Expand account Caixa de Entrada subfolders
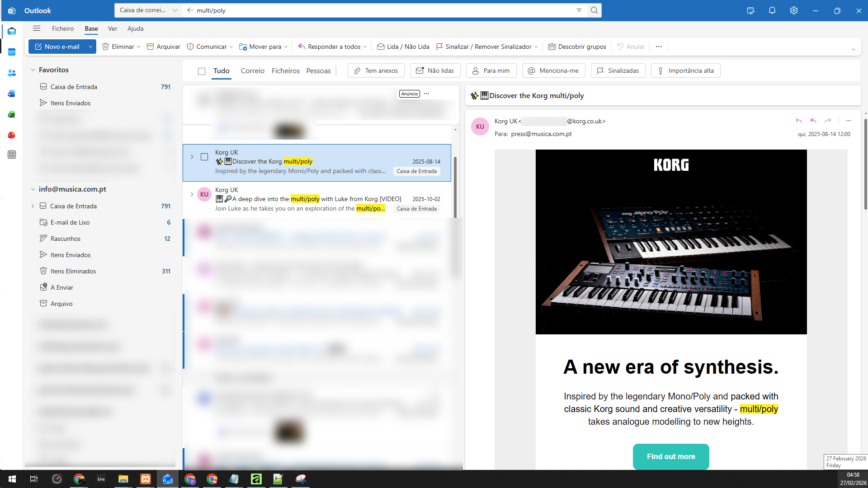 (33, 206)
